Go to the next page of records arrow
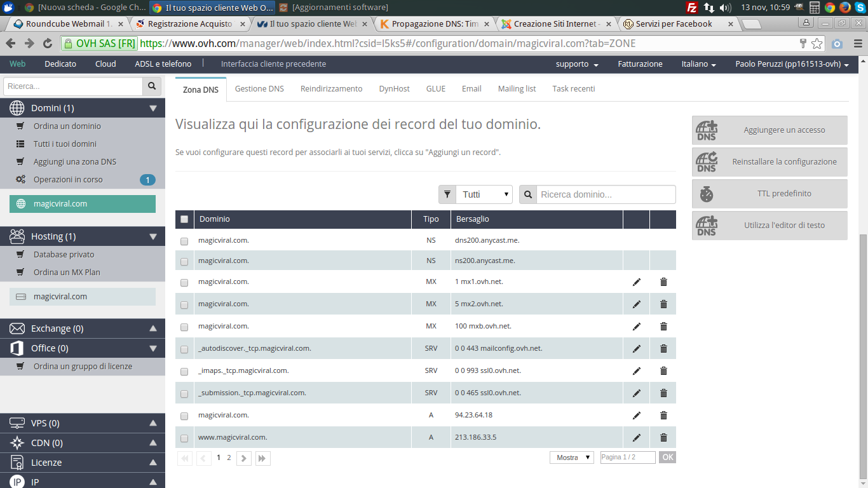 (x=244, y=458)
